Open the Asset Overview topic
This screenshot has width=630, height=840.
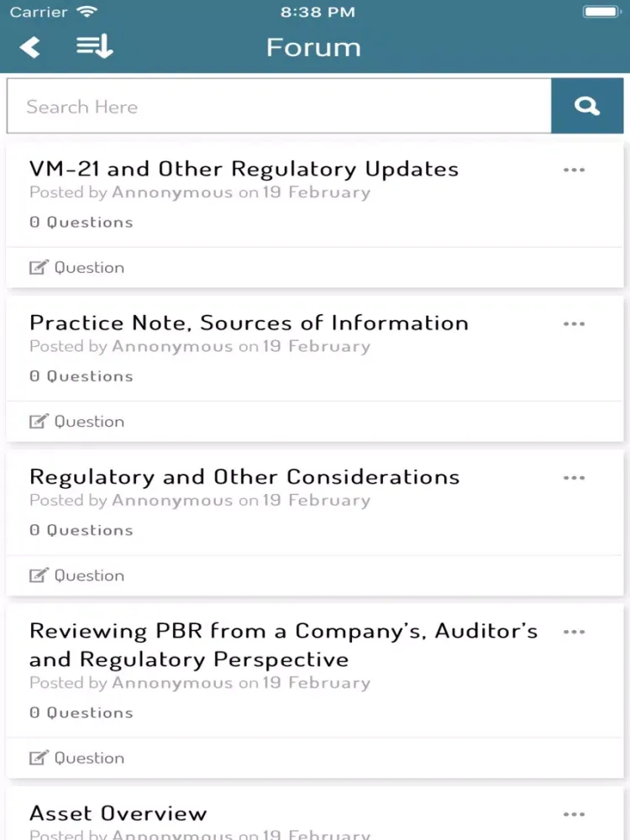[118, 813]
